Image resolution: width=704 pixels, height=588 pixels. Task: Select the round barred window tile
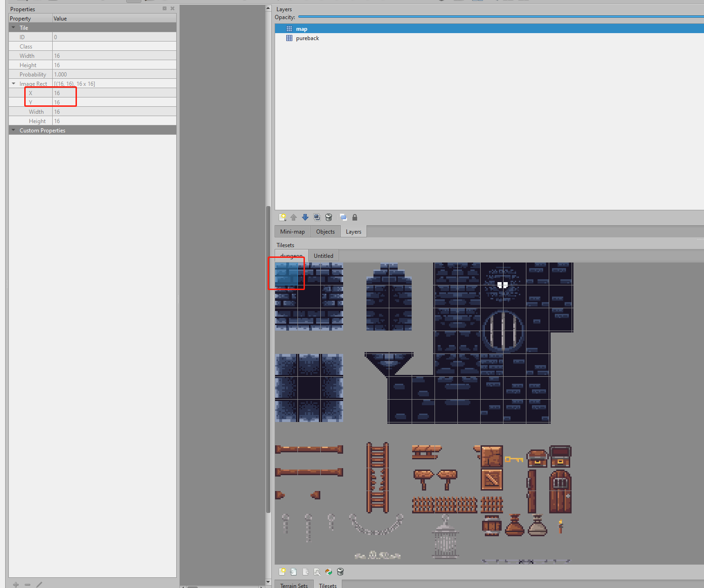coord(503,331)
